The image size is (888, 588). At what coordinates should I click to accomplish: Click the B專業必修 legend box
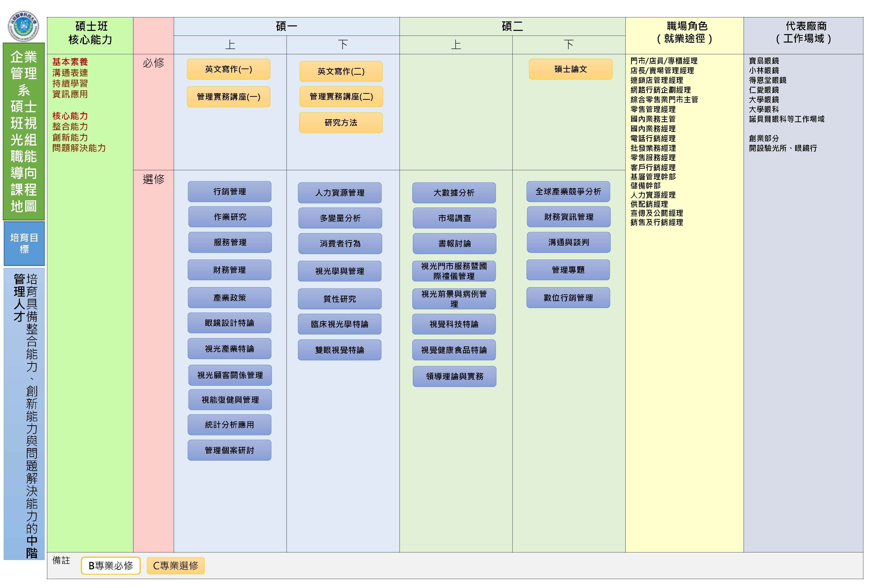click(x=111, y=566)
